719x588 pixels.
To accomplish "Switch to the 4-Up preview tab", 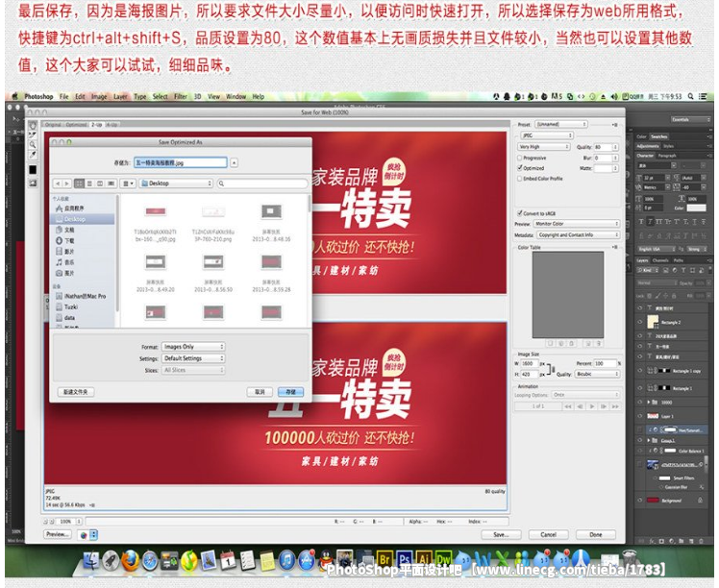I will point(112,125).
